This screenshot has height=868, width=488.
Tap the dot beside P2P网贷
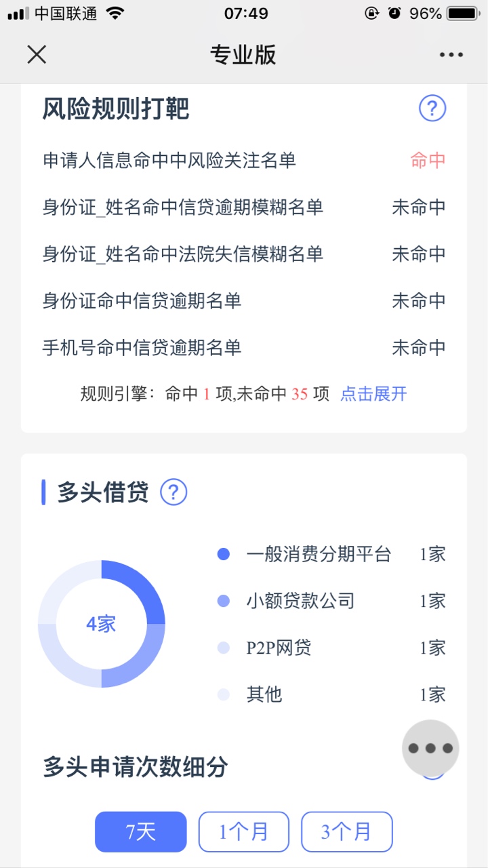[224, 648]
